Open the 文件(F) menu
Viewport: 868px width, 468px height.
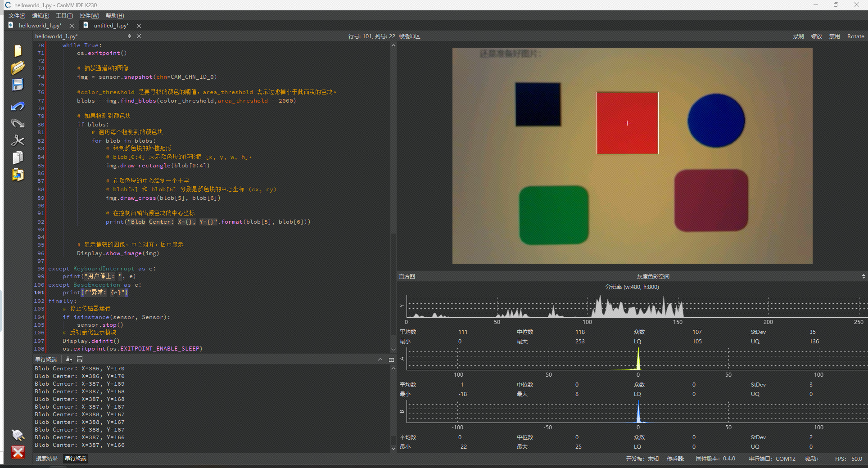[17, 16]
